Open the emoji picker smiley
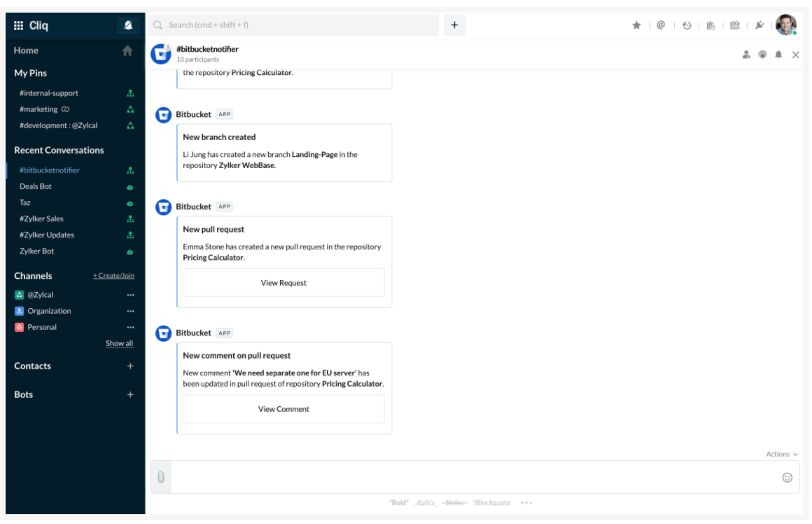This screenshot has width=812, height=524. pyautogui.click(x=787, y=478)
